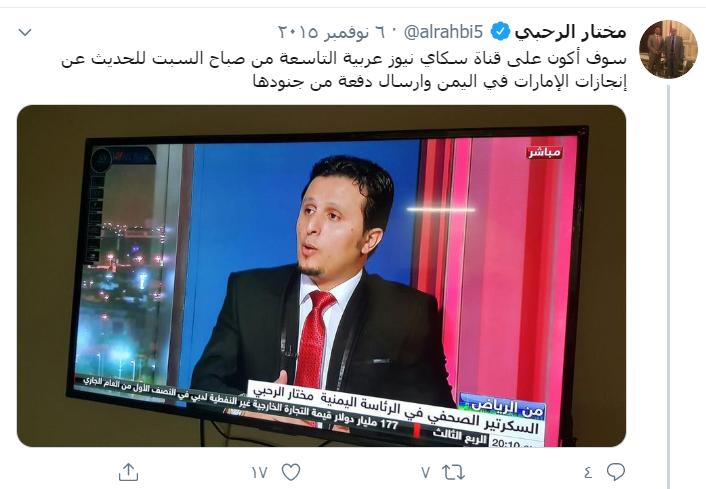Like the tweet with heart icon

point(291,472)
